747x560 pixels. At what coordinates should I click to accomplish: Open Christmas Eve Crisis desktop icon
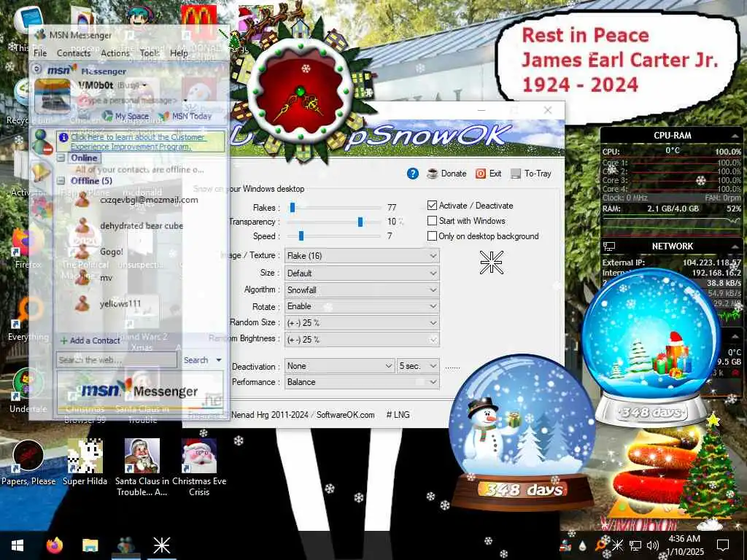coord(199,467)
